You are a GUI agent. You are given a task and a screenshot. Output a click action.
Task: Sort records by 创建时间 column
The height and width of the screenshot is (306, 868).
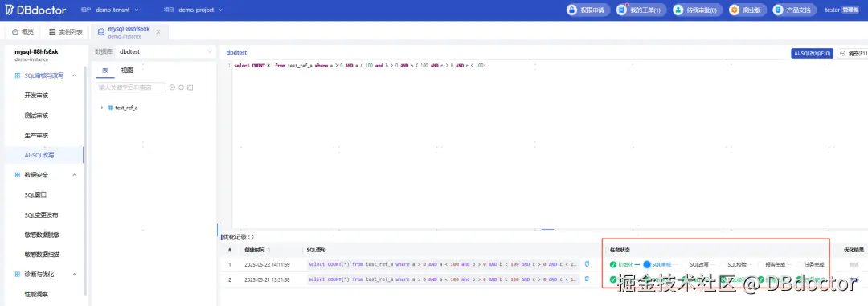(269, 250)
